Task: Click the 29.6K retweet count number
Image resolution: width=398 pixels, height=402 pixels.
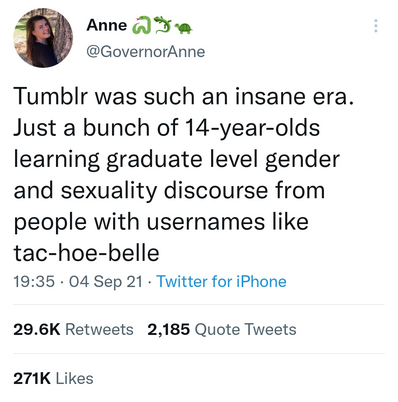Action: pyautogui.click(x=37, y=329)
